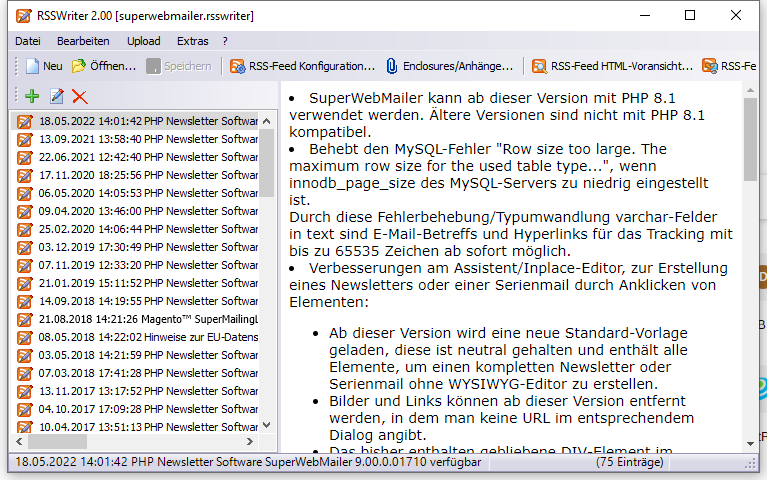Select entry dated 03.12.2019 17:30:49
The image size is (767, 480).
pos(136,247)
